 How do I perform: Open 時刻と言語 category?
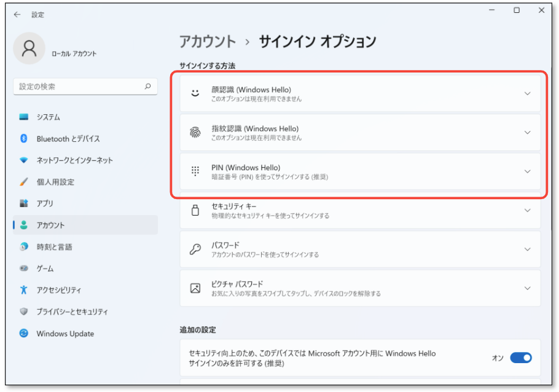85,247
